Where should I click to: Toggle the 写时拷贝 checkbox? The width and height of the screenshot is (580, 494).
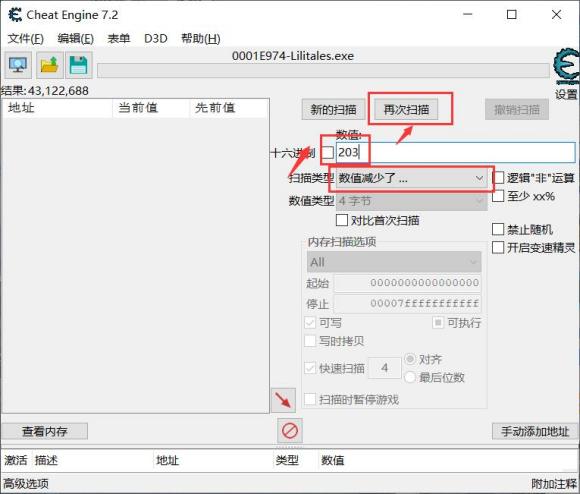click(310, 341)
